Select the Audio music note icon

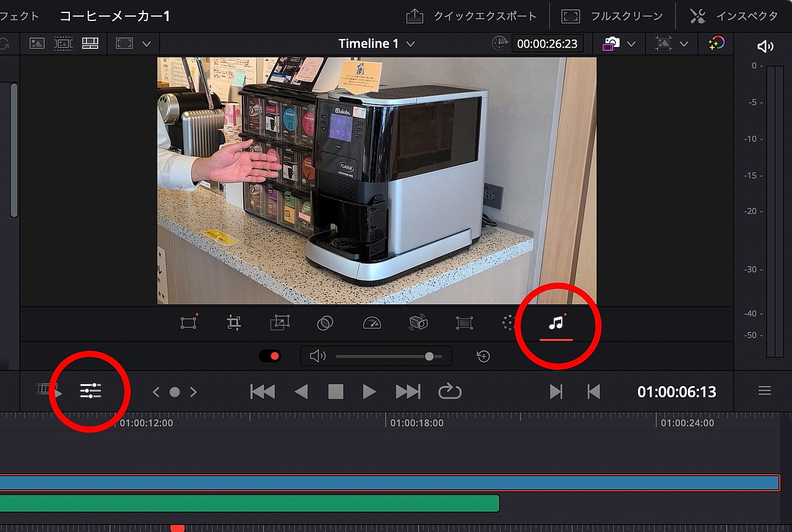[556, 323]
